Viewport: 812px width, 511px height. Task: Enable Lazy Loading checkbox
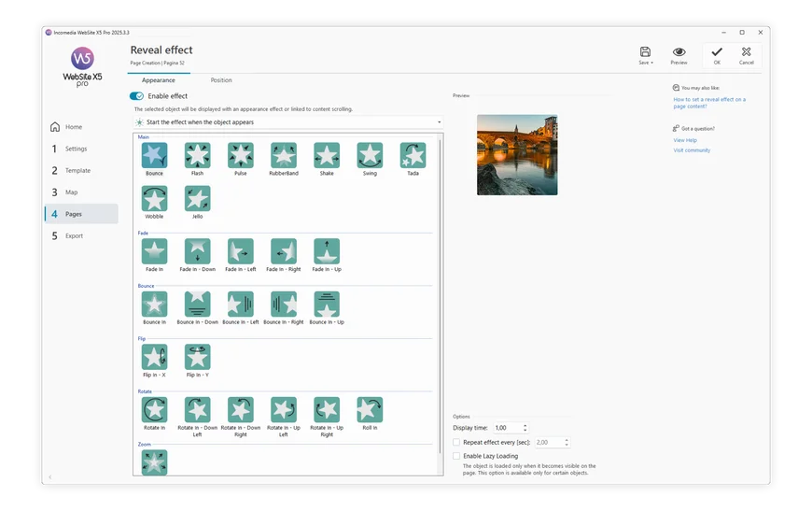click(x=456, y=456)
